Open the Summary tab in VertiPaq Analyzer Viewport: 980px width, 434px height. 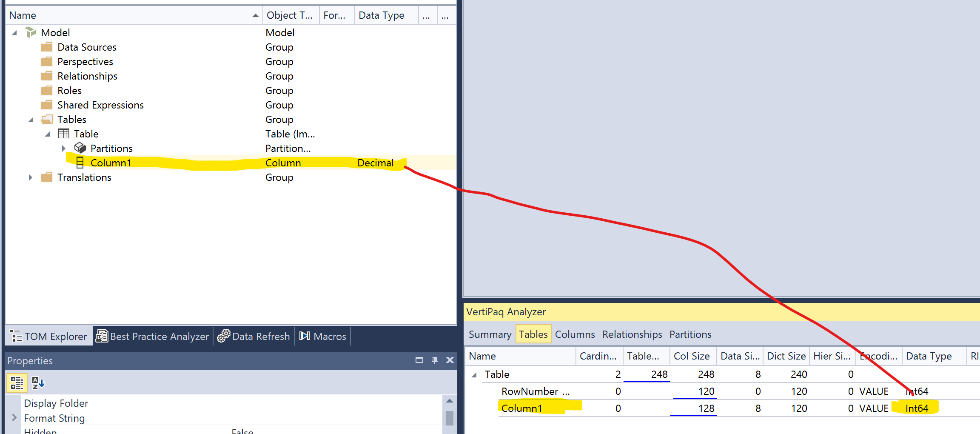[490, 334]
